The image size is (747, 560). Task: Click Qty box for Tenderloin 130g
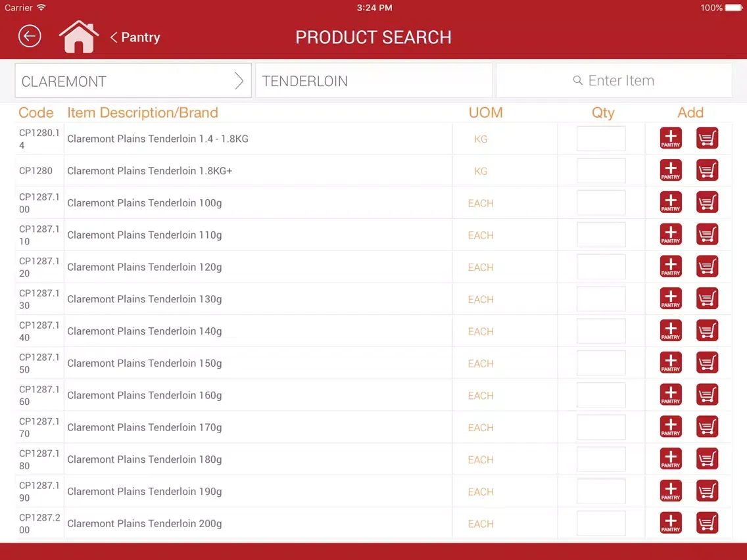601,298
